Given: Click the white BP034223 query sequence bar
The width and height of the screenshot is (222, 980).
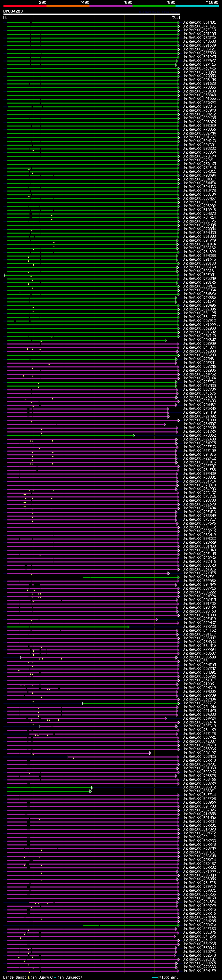Looking at the screenshot, I should point(92,14).
